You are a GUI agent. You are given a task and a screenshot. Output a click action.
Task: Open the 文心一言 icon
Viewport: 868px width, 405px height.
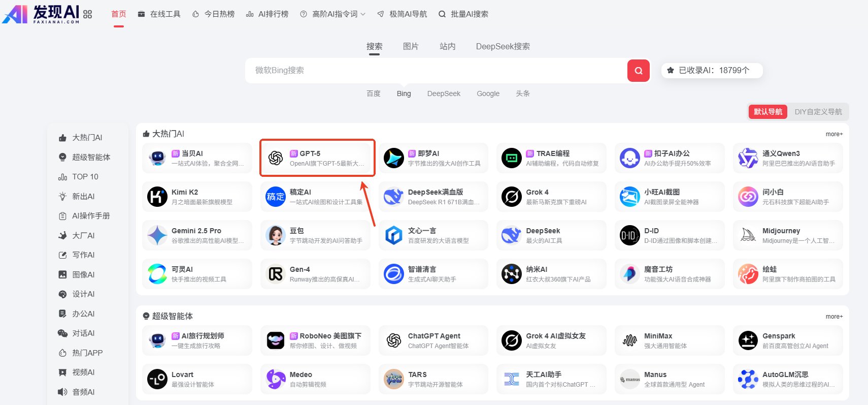coord(394,235)
